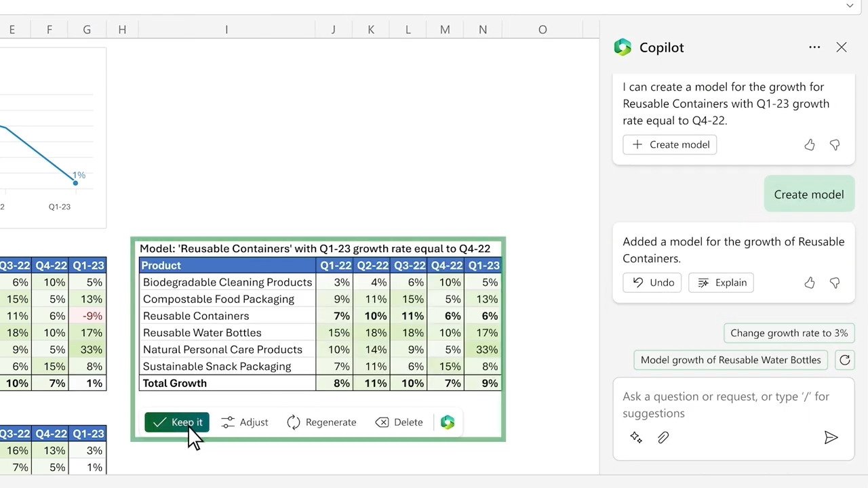The height and width of the screenshot is (488, 868).
Task: Click the Copilot question input field
Action: point(726,405)
